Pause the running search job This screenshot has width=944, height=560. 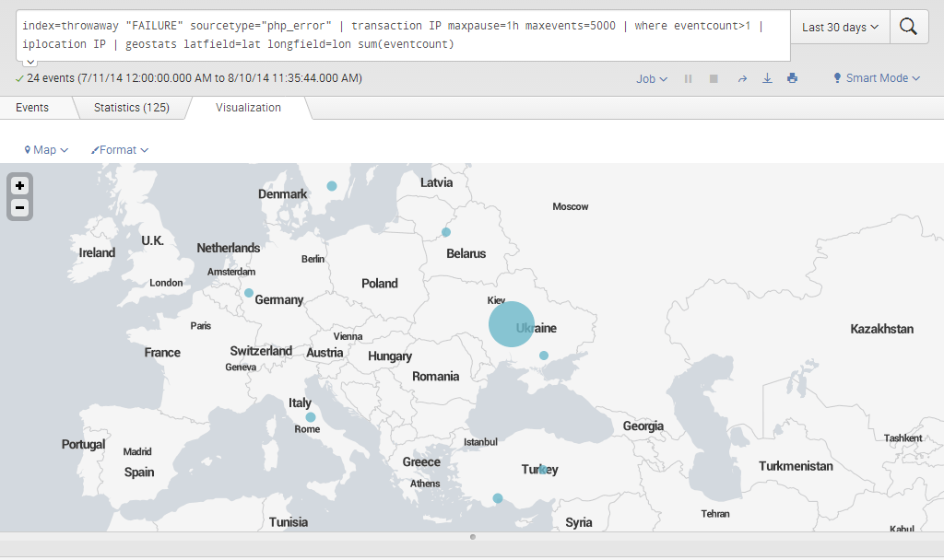click(x=688, y=79)
